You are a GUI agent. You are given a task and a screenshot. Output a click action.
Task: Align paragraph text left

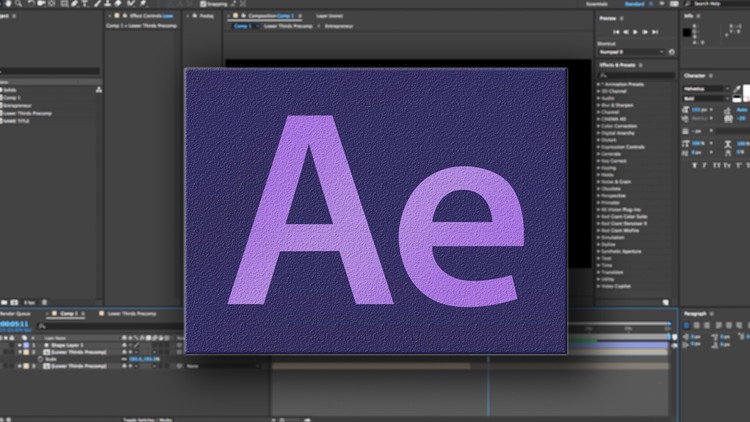click(x=686, y=325)
